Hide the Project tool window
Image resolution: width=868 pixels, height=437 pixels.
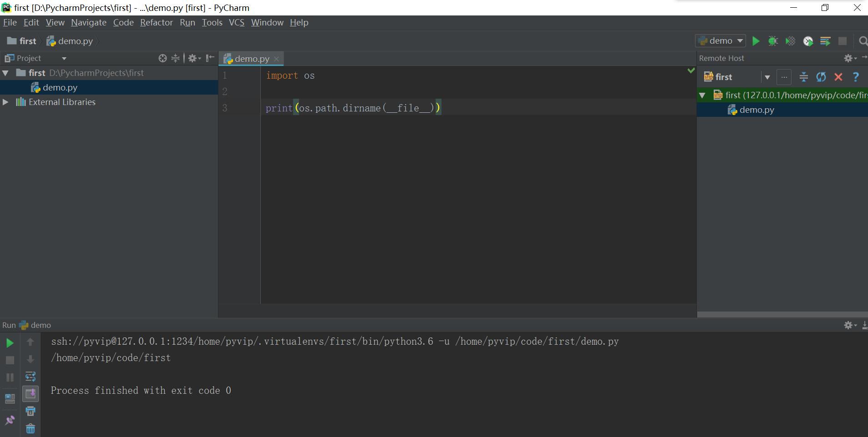pyautogui.click(x=210, y=58)
